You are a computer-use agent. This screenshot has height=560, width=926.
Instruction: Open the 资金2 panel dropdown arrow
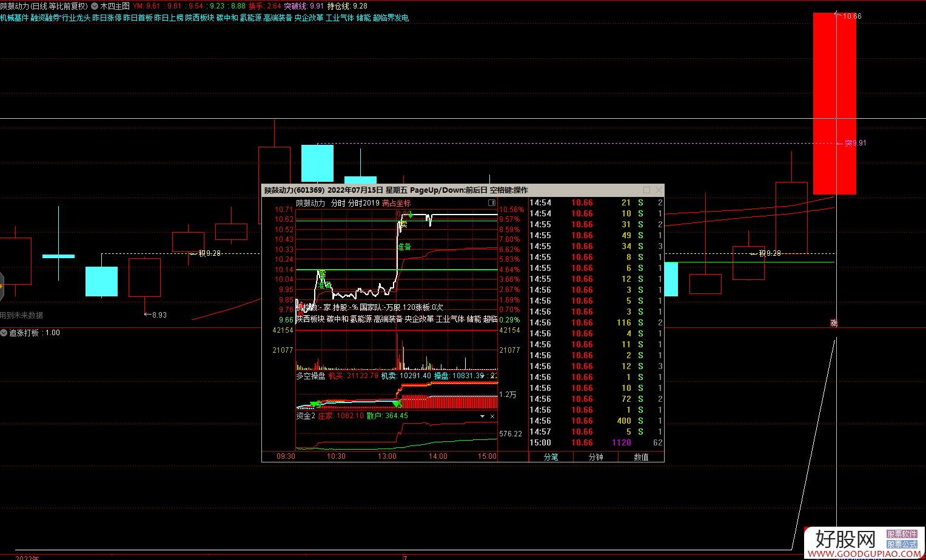point(483,416)
